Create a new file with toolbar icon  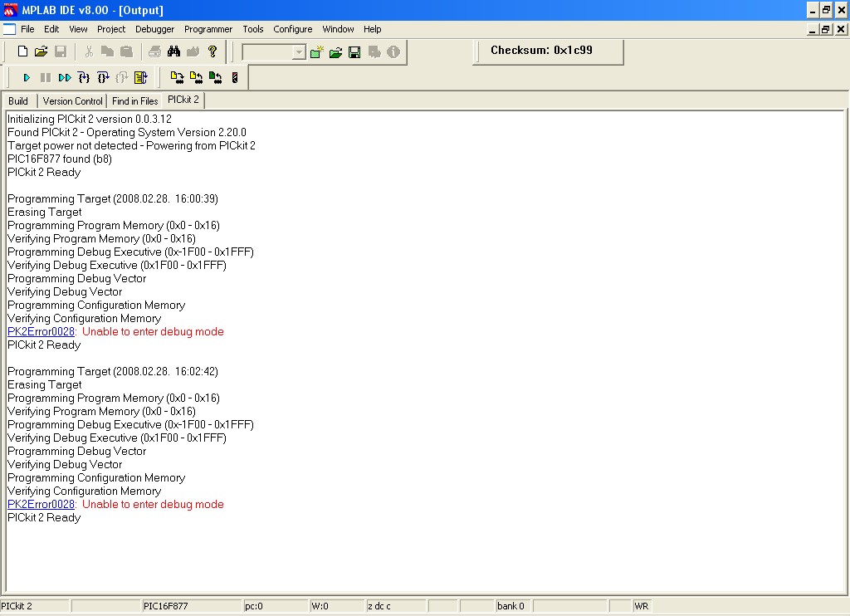(22, 51)
